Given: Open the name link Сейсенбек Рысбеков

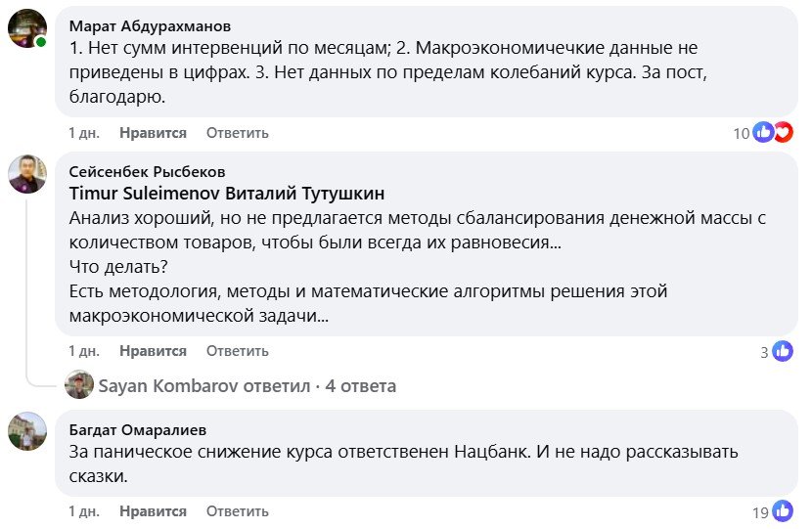Looking at the screenshot, I should pyautogui.click(x=147, y=171).
